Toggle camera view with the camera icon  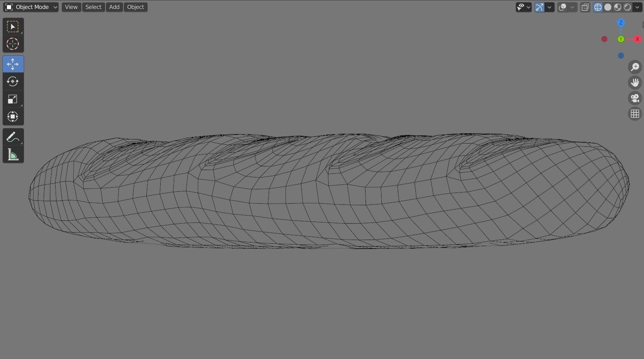coord(635,98)
